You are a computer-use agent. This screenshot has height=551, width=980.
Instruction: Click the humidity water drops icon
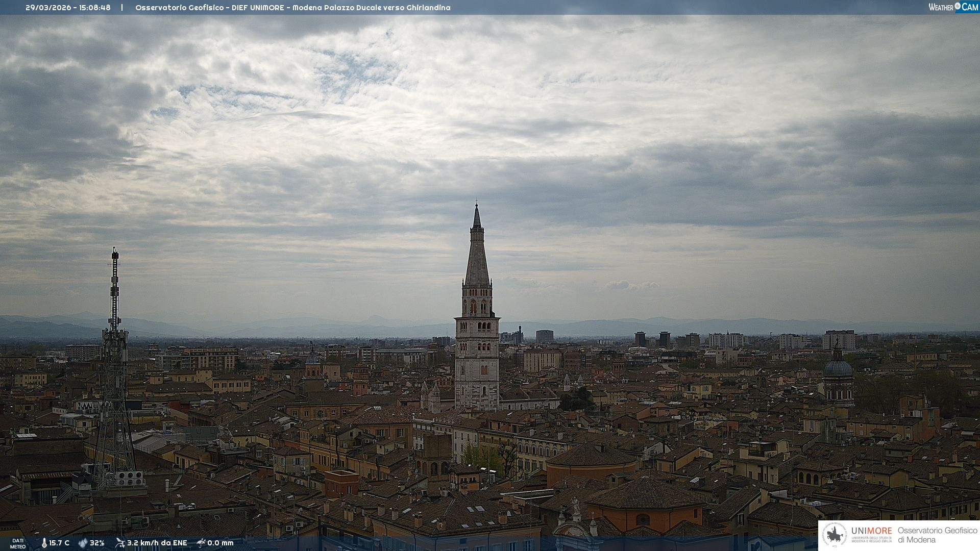pyautogui.click(x=83, y=543)
